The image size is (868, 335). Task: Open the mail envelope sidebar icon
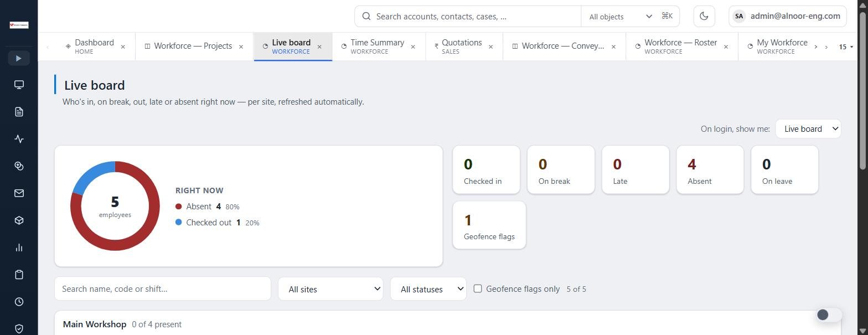tap(19, 193)
